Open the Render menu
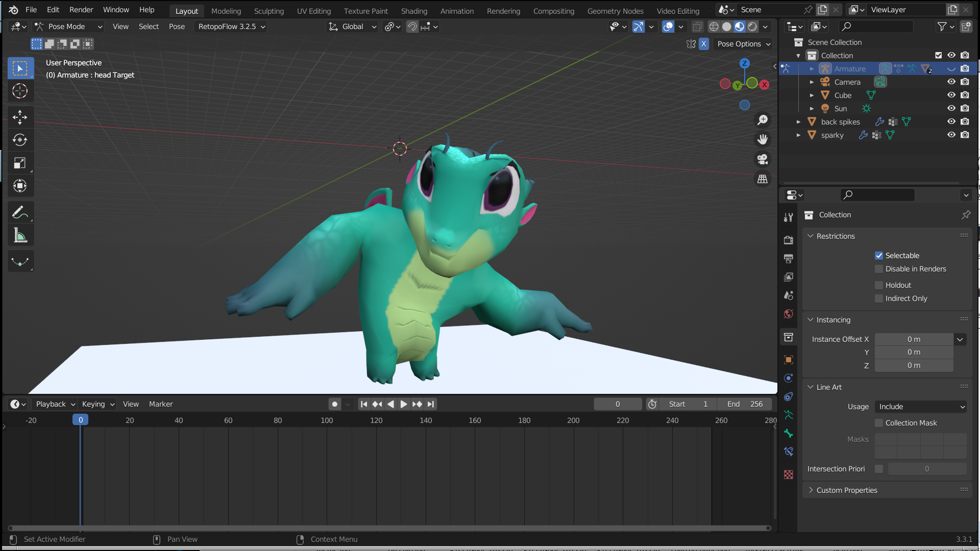Viewport: 980px width, 551px height. [x=81, y=10]
